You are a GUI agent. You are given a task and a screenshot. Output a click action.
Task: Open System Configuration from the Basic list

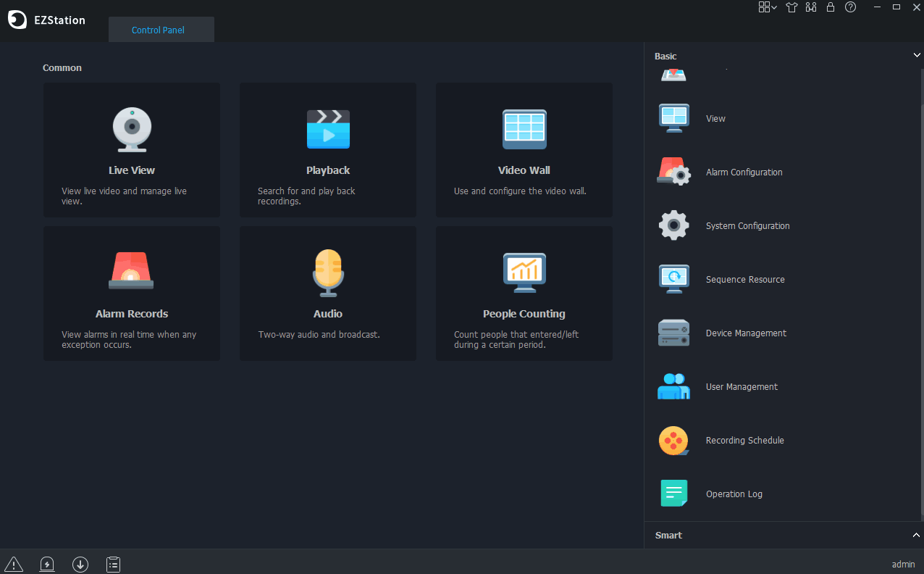747,226
